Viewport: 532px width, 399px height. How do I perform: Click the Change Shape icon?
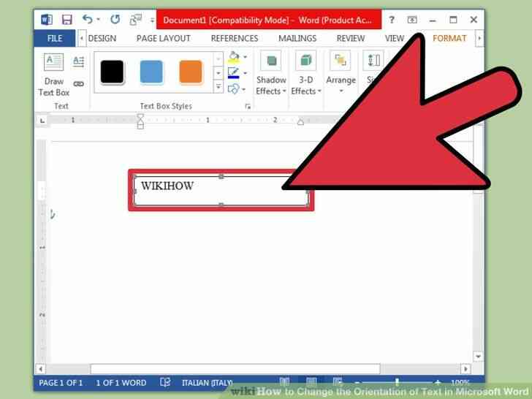pos(233,89)
